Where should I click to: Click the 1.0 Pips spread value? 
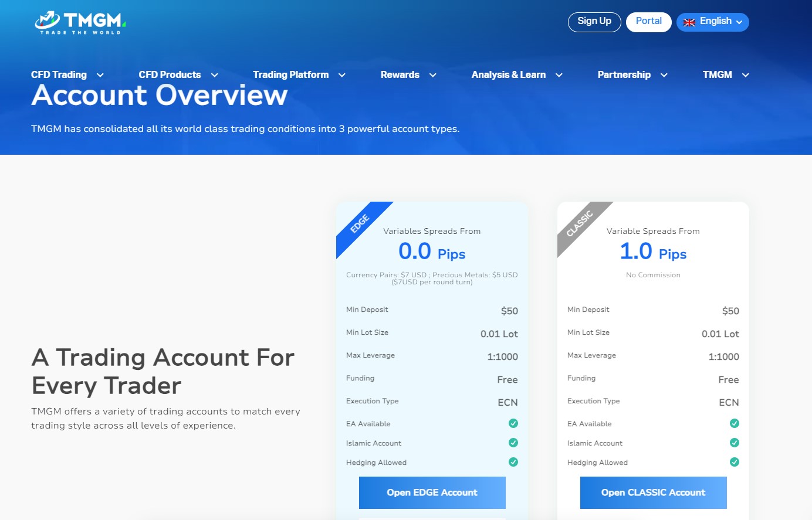coord(653,251)
